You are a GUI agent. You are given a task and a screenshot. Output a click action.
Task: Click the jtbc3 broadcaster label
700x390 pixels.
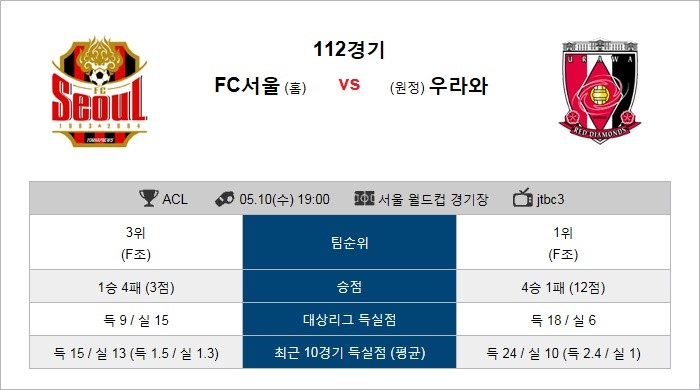pos(550,199)
